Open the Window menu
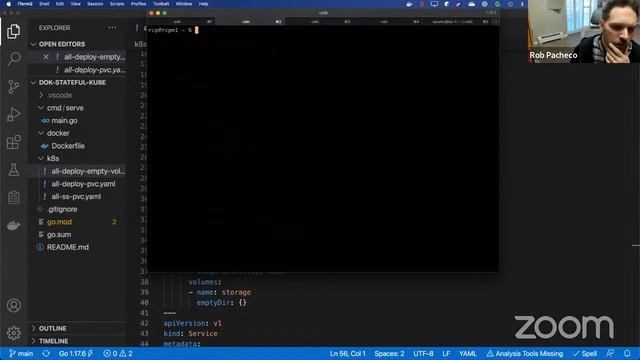The width and height of the screenshot is (640, 360). click(184, 4)
